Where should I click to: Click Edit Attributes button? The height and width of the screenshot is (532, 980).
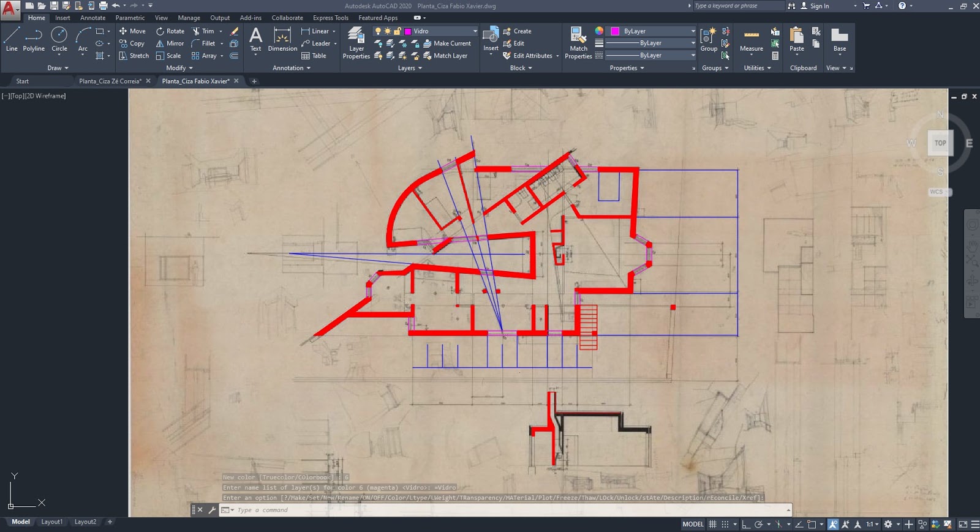(x=527, y=56)
